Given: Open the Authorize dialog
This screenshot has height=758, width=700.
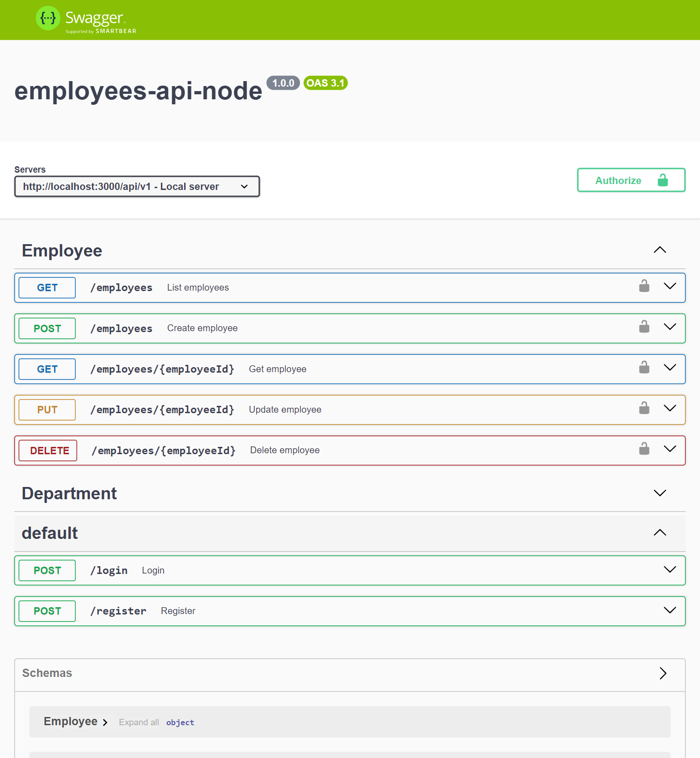Looking at the screenshot, I should point(631,180).
